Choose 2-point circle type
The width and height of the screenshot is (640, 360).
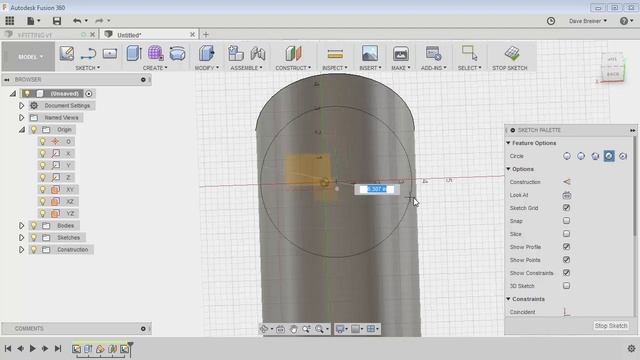point(581,156)
